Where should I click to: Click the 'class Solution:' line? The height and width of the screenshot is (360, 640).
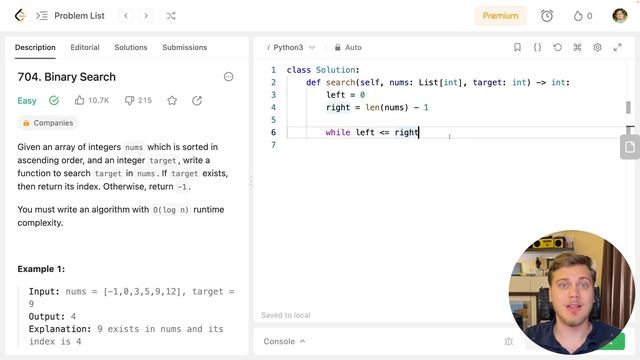pyautogui.click(x=323, y=70)
